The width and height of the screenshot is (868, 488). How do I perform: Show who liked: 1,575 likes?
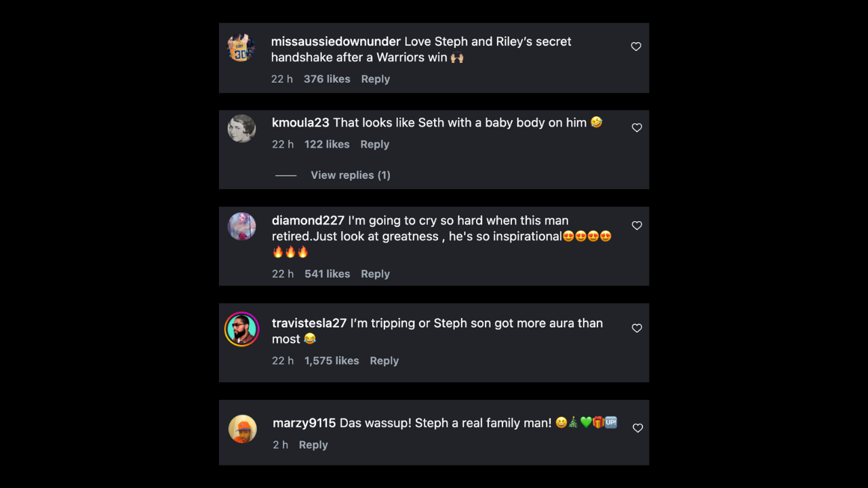pos(332,361)
